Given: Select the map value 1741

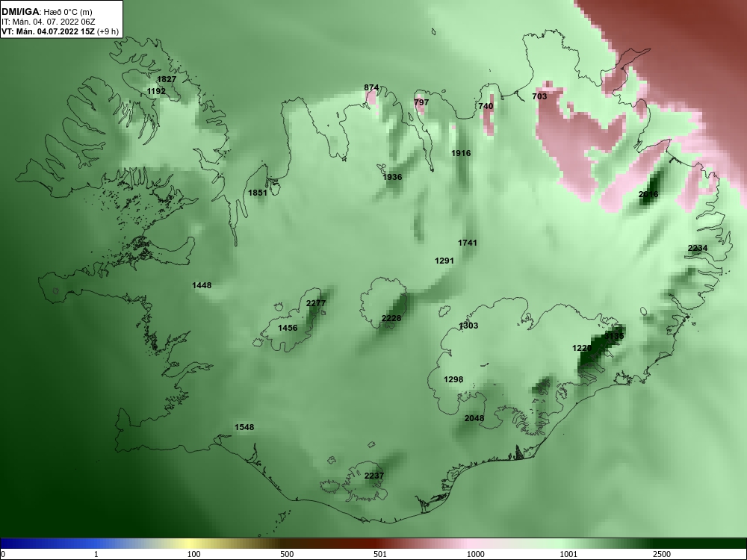Looking at the screenshot, I should 468,243.
